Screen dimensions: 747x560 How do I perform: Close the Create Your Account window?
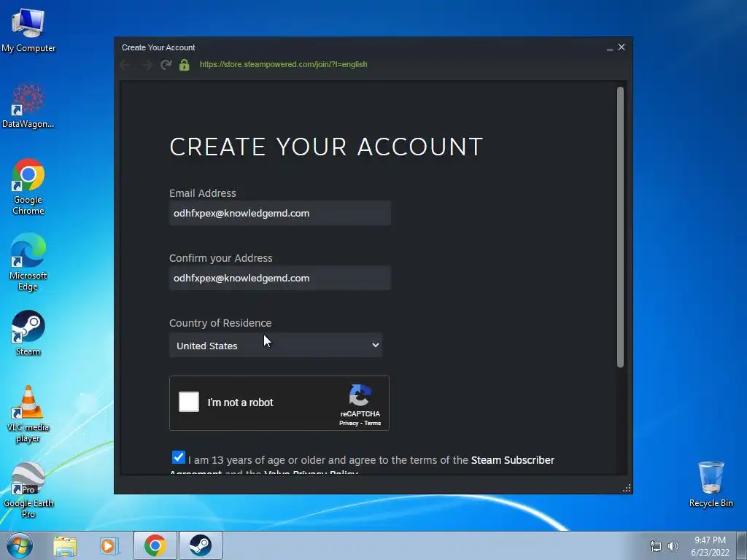622,47
